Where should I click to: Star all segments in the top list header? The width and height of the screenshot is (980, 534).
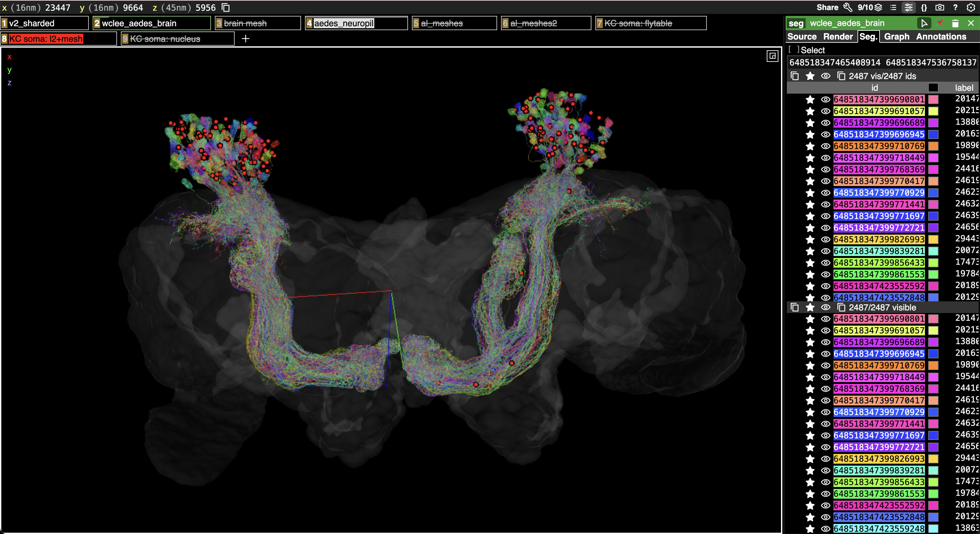(810, 76)
